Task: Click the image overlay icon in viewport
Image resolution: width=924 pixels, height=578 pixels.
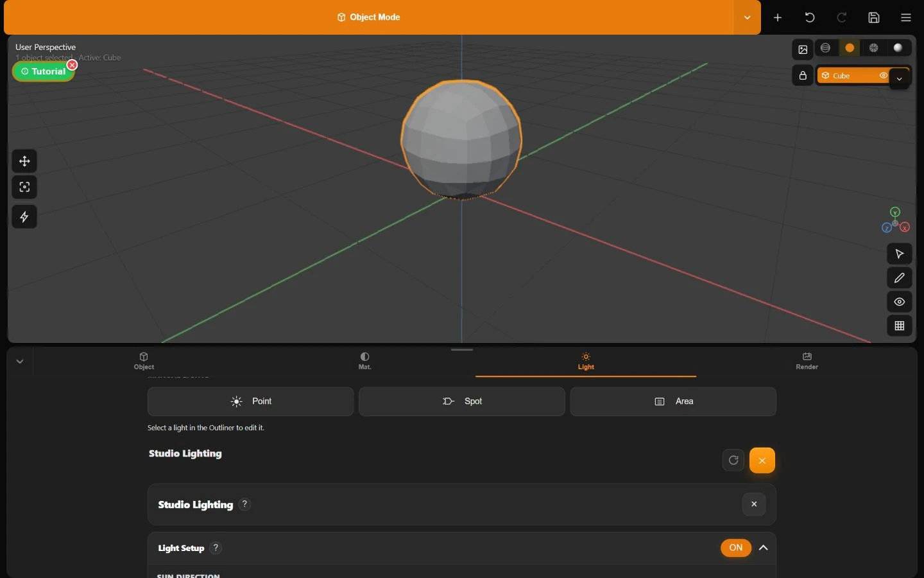Action: [803, 49]
